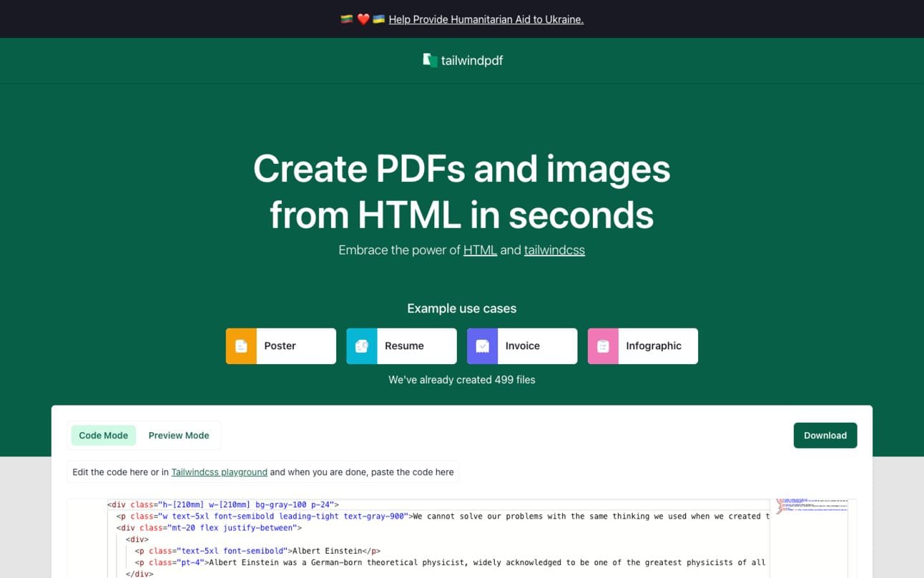
Task: Open the tailwindcss link in subtitle
Action: [x=554, y=250]
